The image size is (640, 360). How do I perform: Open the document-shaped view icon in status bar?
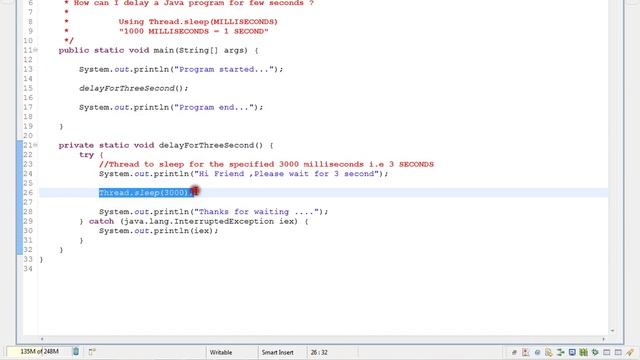tap(549, 352)
